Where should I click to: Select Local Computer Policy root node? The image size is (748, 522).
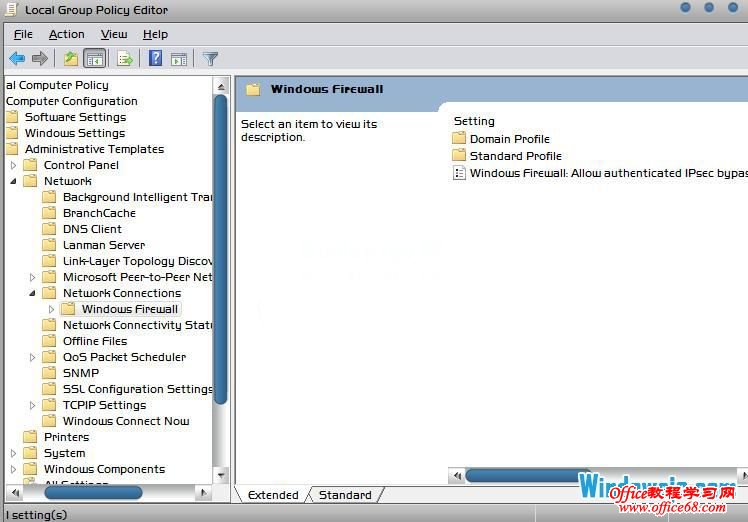[57, 85]
